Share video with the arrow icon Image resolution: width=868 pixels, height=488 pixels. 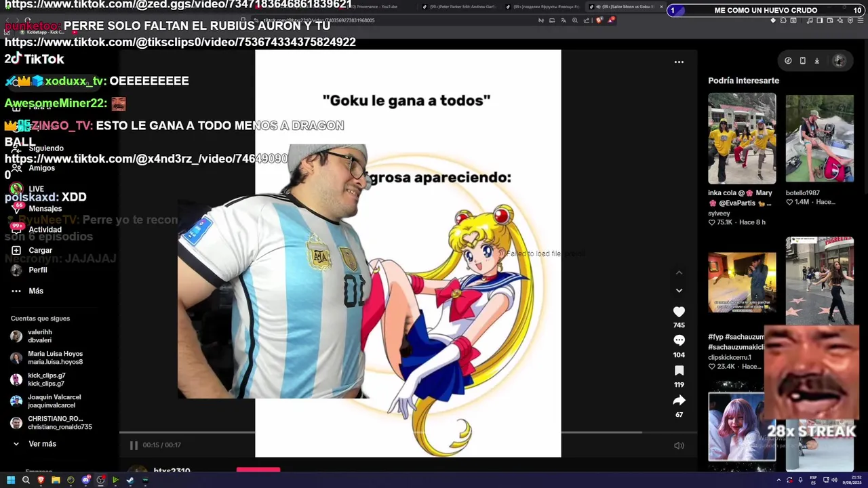coord(679,400)
